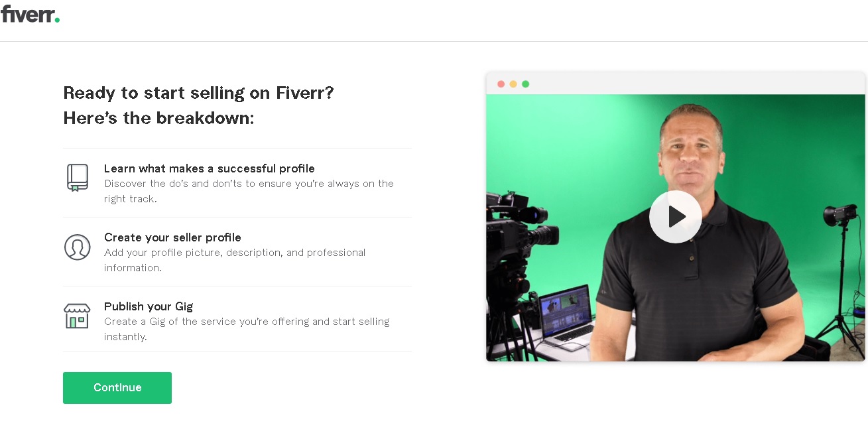Click the green Continue button
The width and height of the screenshot is (868, 443).
tap(117, 388)
